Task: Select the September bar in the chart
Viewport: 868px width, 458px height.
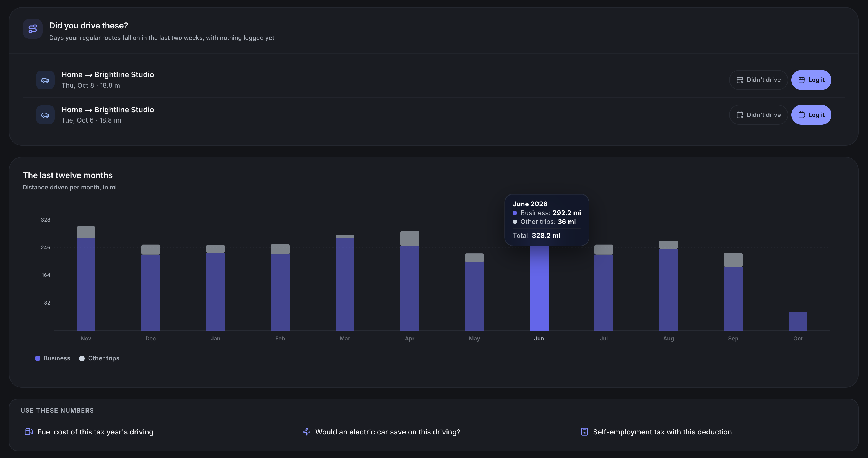Action: (733, 292)
